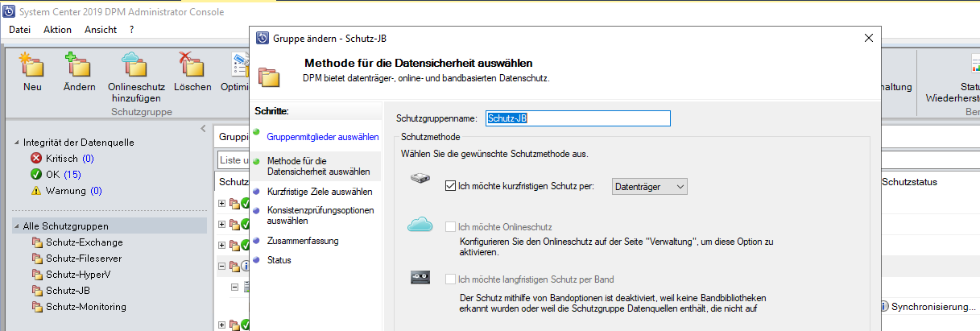Collapse the navigation pane with the chevron
The height and width of the screenshot is (331, 980).
click(x=203, y=129)
